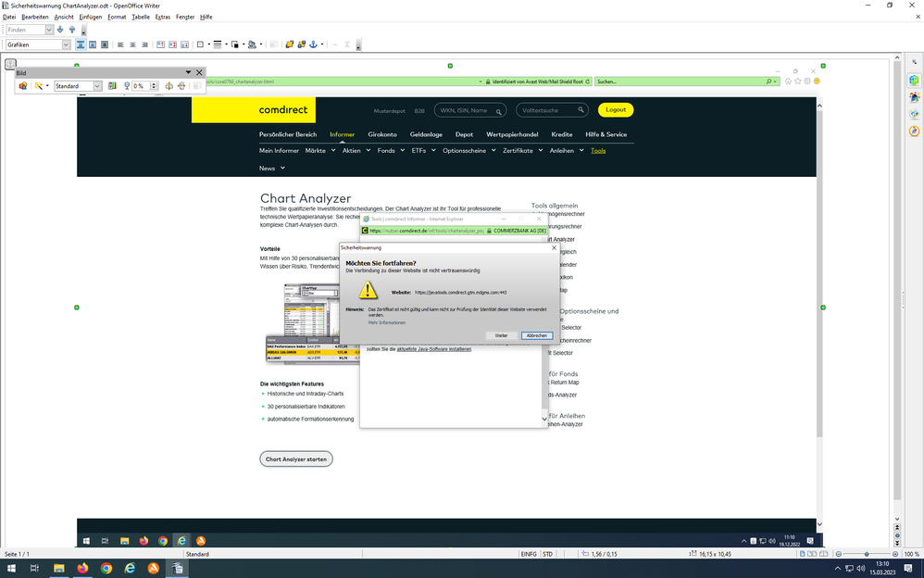Click the find next arrow in search toolbar

(60, 30)
